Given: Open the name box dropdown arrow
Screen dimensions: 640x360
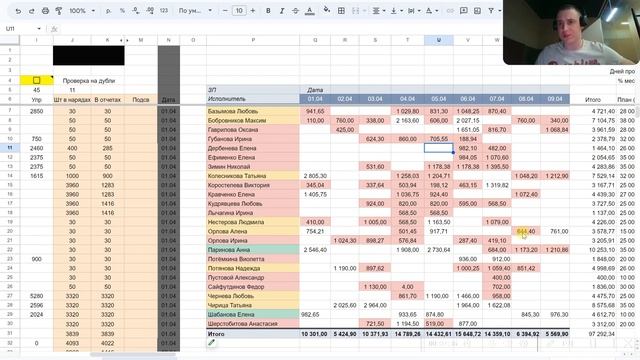Looking at the screenshot, I should [39, 29].
